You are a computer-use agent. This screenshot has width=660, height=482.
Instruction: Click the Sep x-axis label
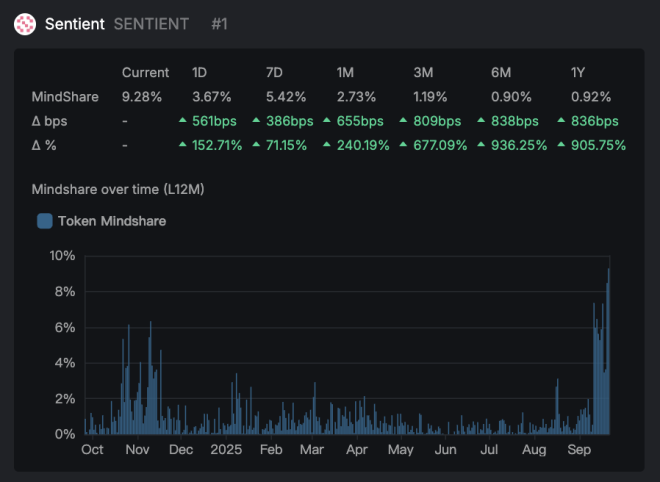click(579, 450)
